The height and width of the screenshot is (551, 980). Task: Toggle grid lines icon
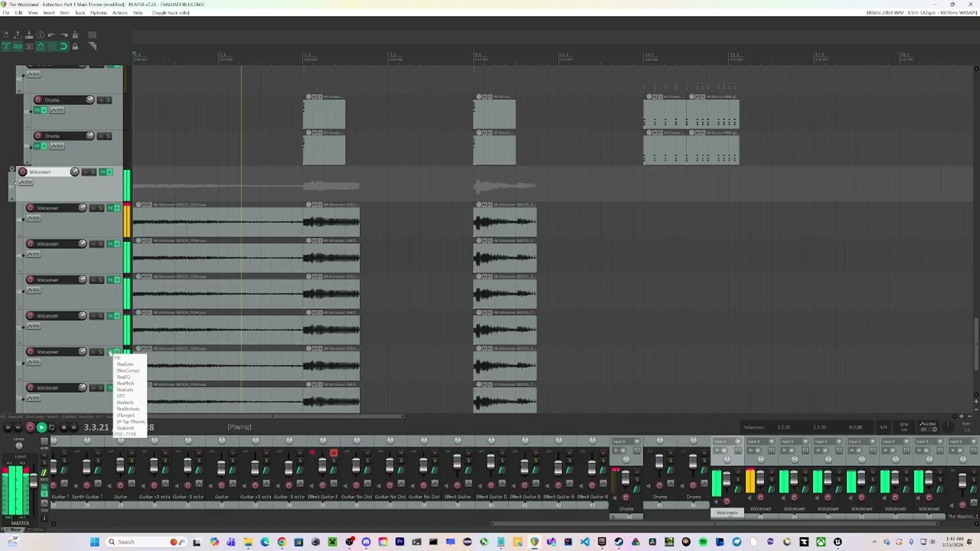coord(52,47)
